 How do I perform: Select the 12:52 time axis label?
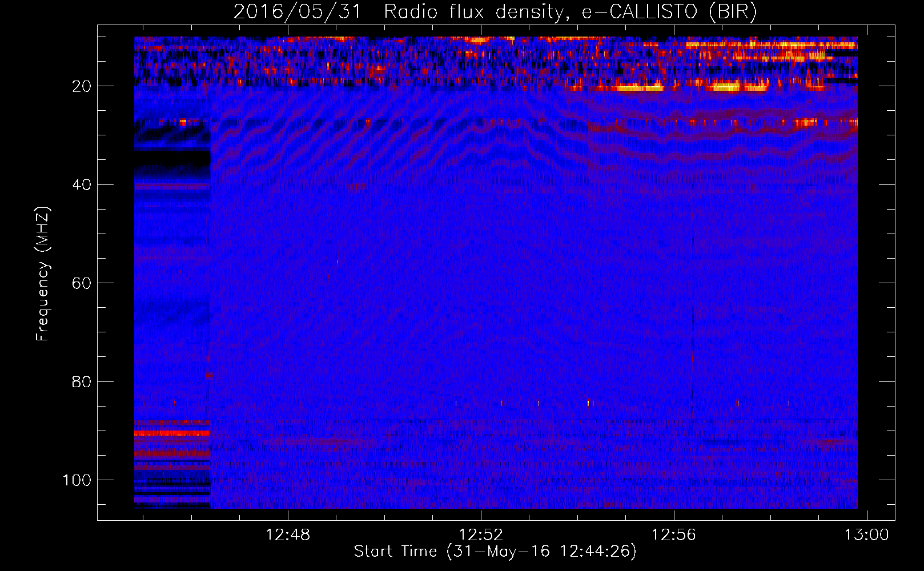481,535
